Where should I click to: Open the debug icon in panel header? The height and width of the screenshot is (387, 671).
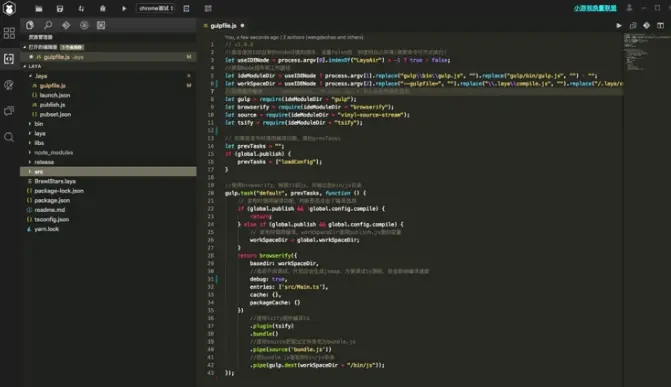click(84, 25)
